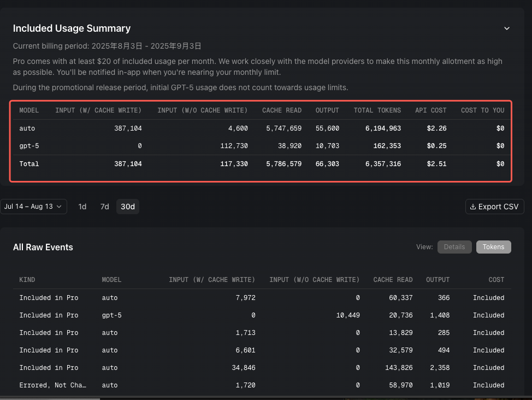The height and width of the screenshot is (400, 532).
Task: Select the gpt-5 entry in All Raw Events
Action: click(111, 315)
